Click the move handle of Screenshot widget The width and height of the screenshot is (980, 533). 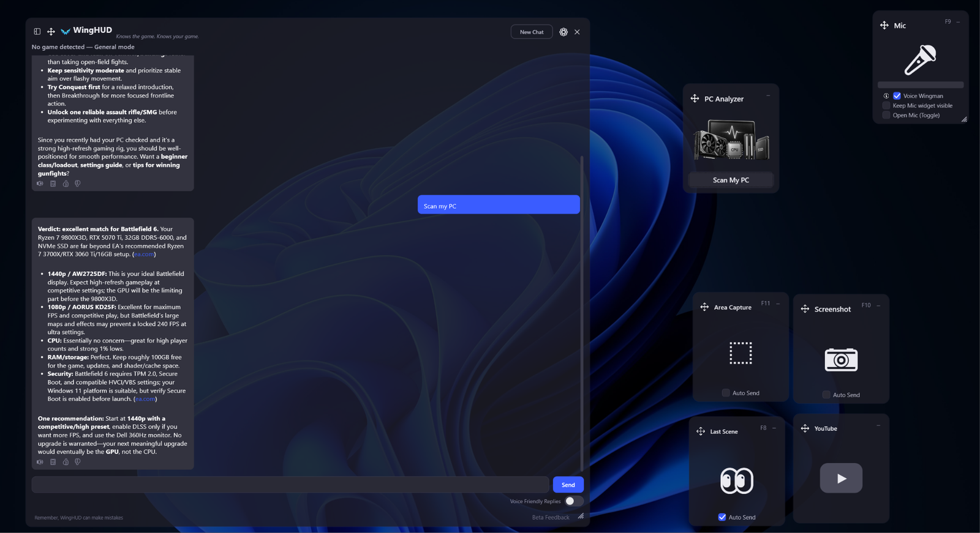805,309
